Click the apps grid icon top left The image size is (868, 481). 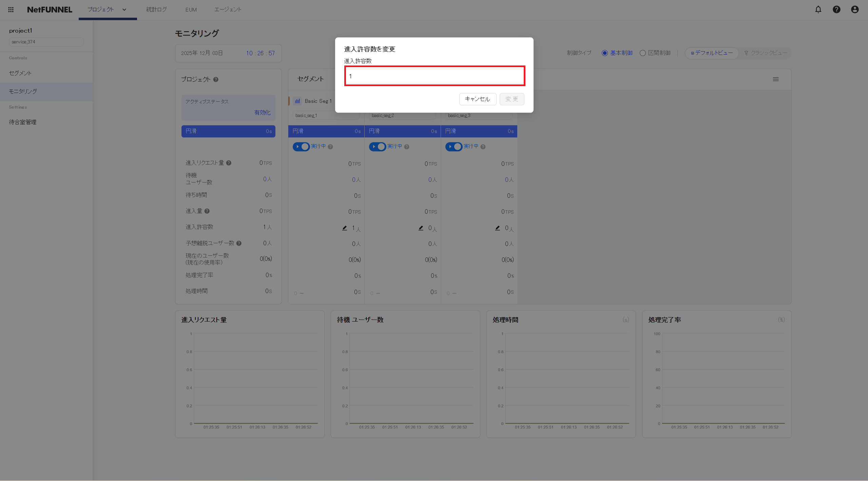tap(11, 9)
